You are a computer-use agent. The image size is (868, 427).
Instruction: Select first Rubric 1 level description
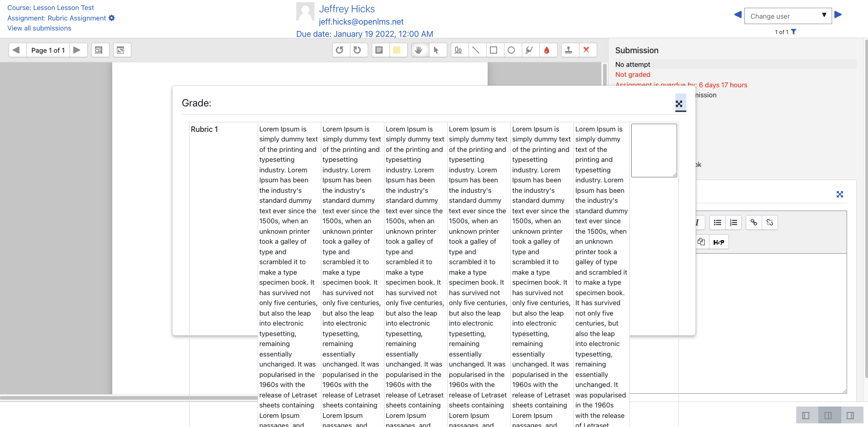click(289, 274)
